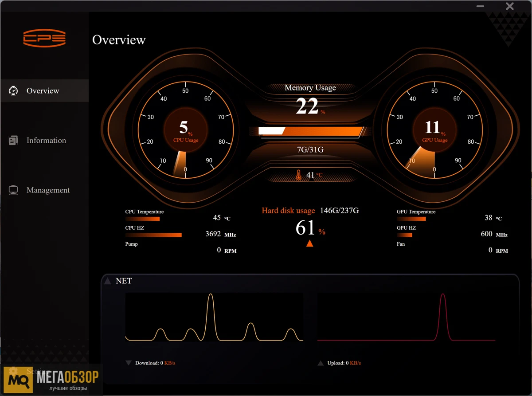532x396 pixels.
Task: Click the GPU temperature value "38 °C"
Action: [x=493, y=218]
